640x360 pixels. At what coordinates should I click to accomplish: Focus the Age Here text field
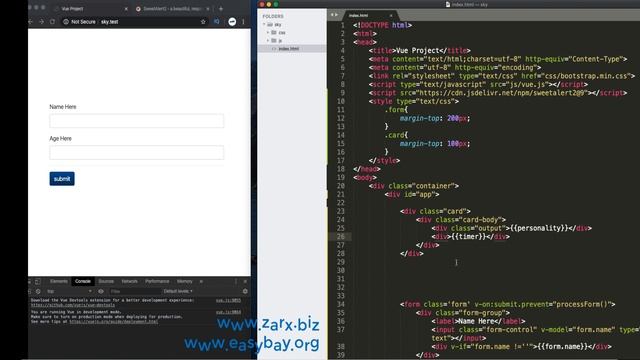(137, 153)
